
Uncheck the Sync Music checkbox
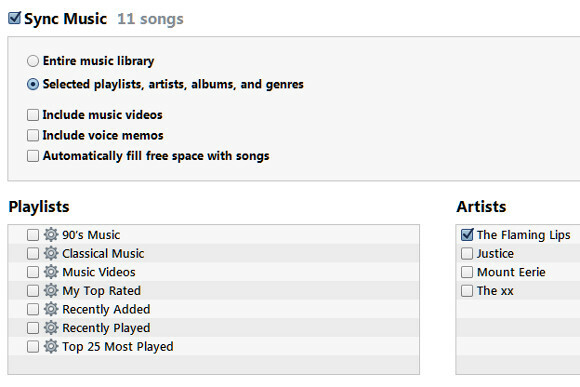pos(14,18)
